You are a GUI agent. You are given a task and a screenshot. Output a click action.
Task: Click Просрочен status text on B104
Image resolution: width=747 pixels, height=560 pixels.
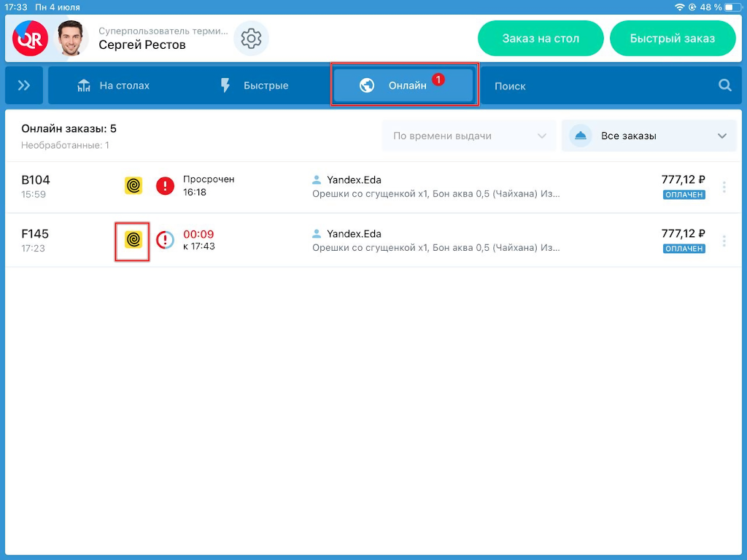[x=209, y=179]
